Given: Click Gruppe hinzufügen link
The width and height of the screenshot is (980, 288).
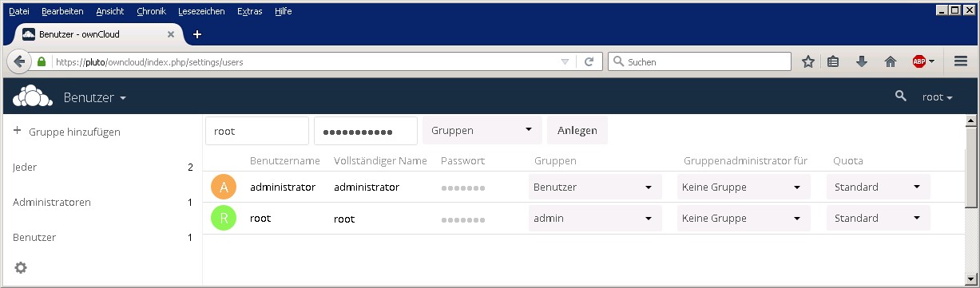Looking at the screenshot, I should (74, 132).
